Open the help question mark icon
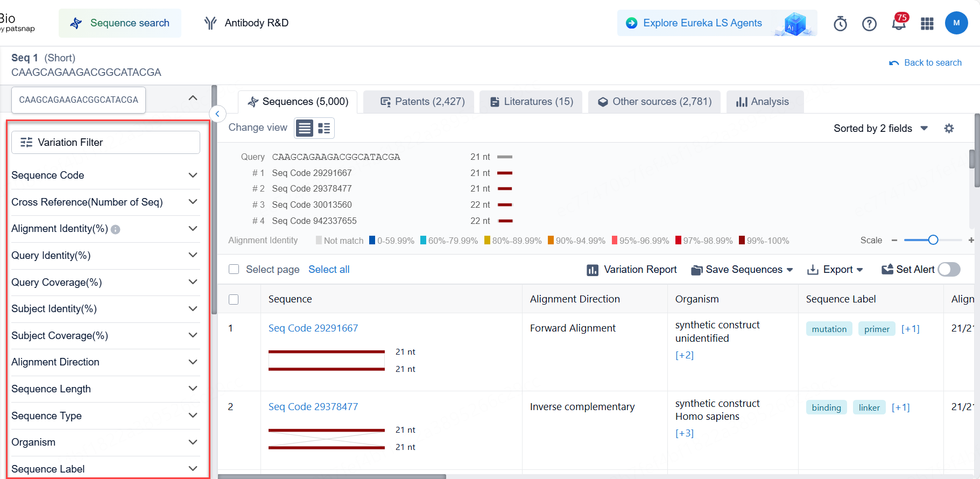The width and height of the screenshot is (980, 479). point(869,24)
